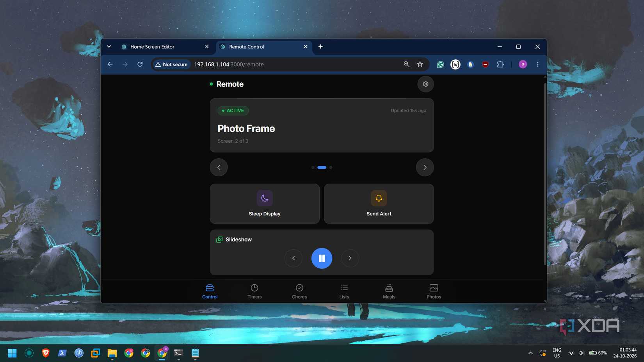The image size is (644, 362).
Task: Switch to the Lists tab
Action: click(x=344, y=291)
